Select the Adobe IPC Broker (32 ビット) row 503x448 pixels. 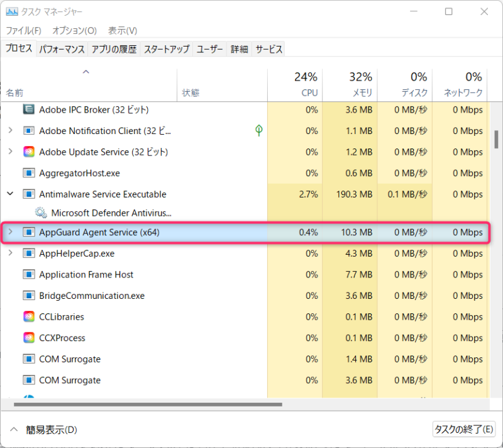click(x=245, y=109)
